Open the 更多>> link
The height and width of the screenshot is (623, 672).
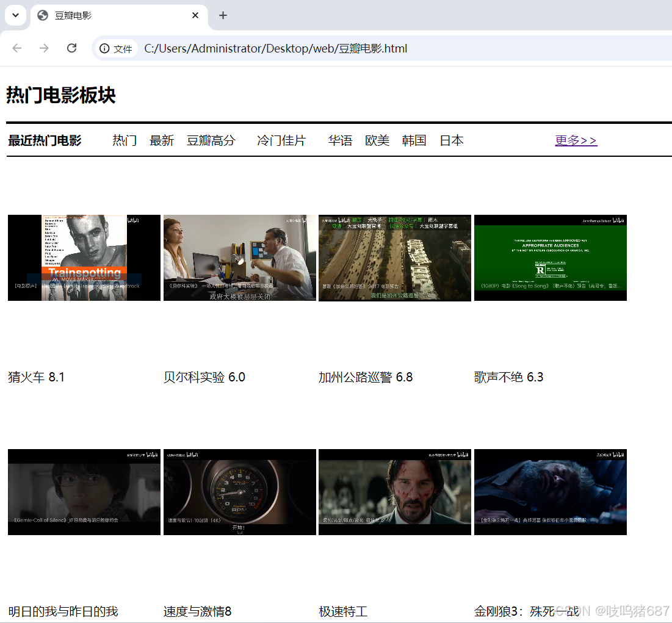tap(576, 140)
